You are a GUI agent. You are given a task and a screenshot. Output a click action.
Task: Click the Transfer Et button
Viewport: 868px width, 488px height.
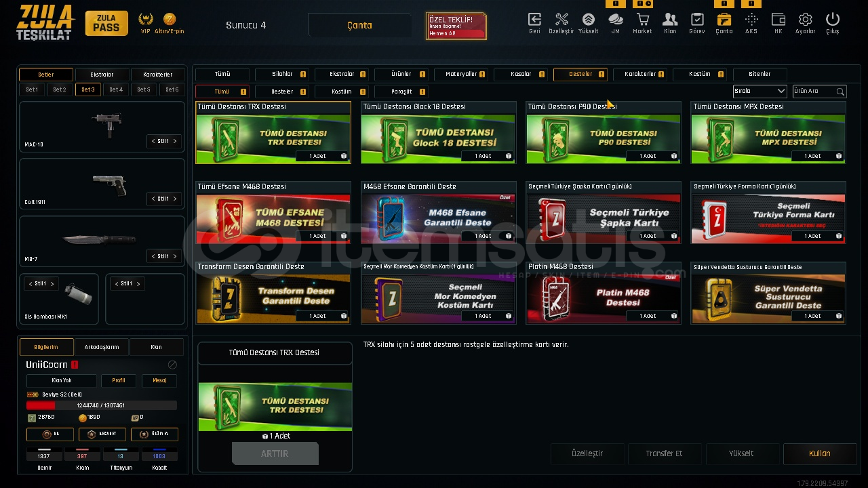[664, 453]
